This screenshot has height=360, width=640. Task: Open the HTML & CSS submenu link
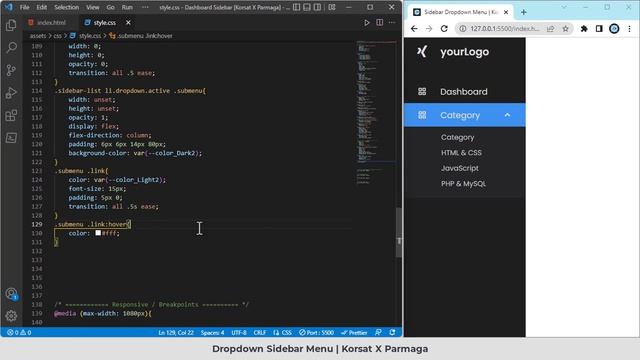[x=461, y=153]
